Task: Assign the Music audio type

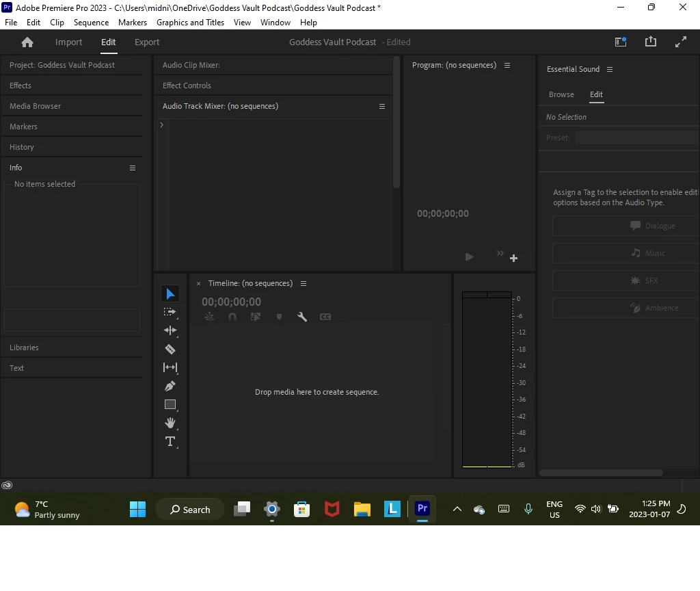Action: click(626, 253)
